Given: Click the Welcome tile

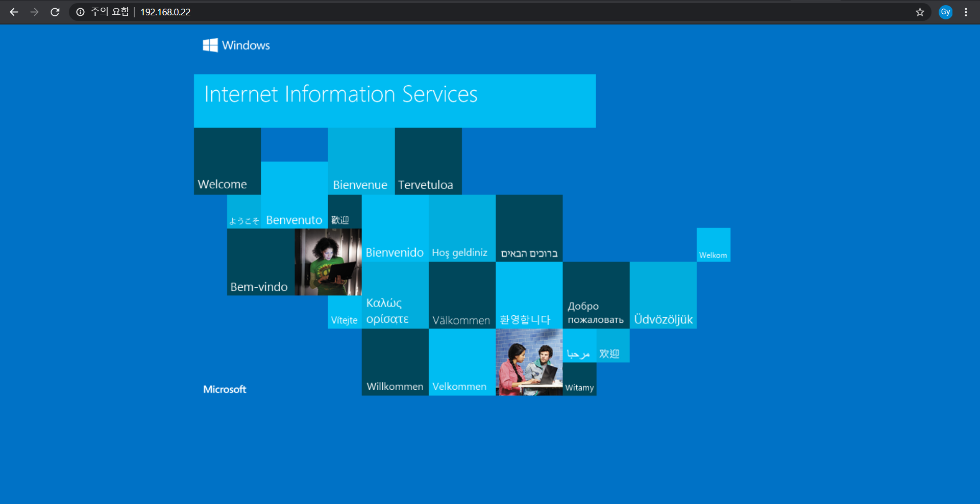Looking at the screenshot, I should click(227, 161).
